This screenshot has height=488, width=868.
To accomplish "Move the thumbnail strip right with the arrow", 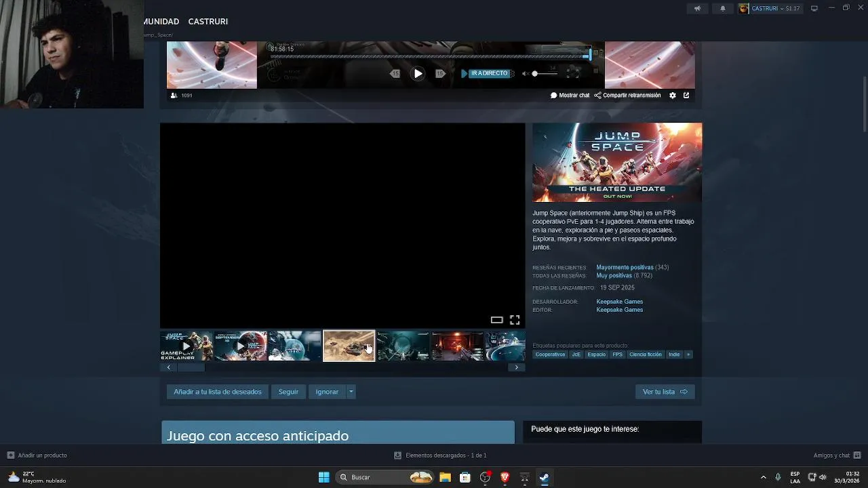I will coord(517,367).
